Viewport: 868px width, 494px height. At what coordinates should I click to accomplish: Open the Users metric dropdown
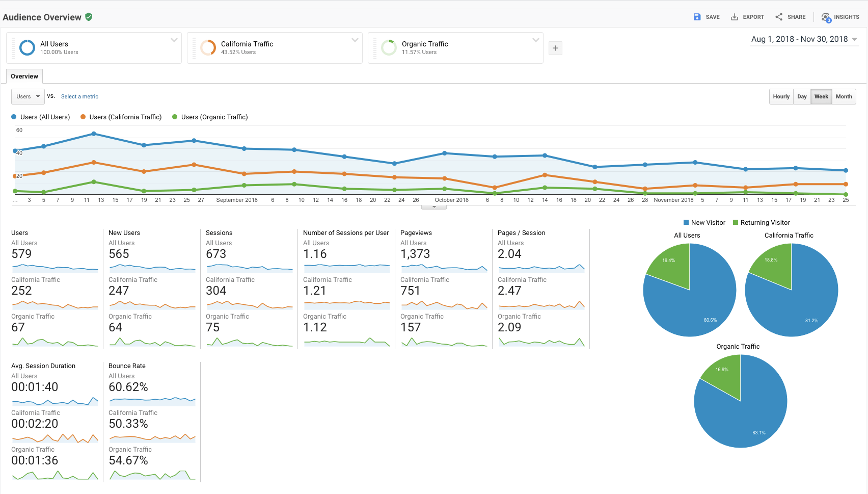[28, 96]
